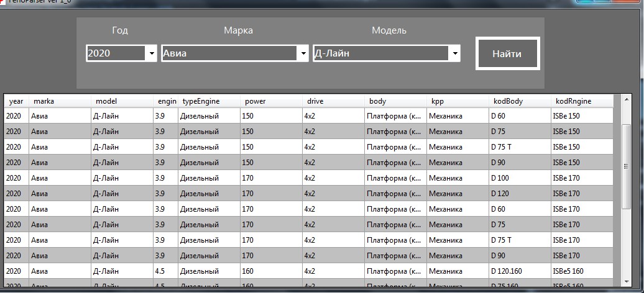This screenshot has height=293, width=644.
Task: Select cell D 75 T in ISBe 170 row
Action: click(x=520, y=240)
